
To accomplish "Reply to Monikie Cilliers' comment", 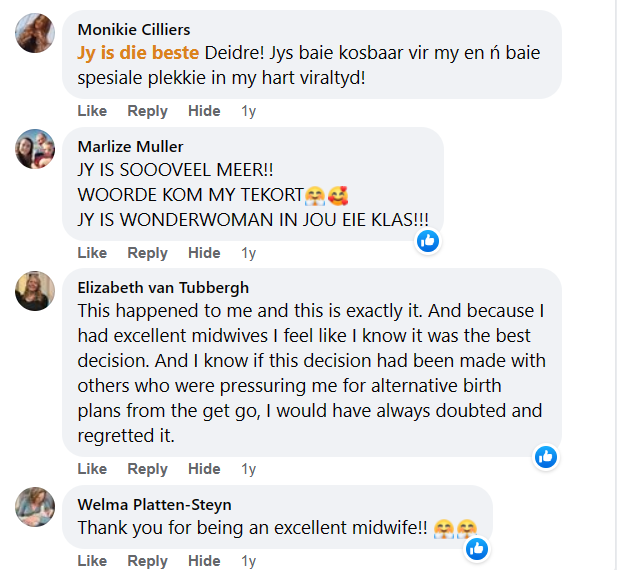I will pos(147,110).
